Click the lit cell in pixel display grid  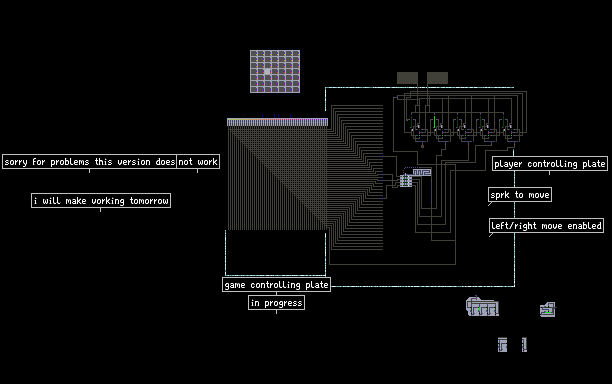(267, 71)
